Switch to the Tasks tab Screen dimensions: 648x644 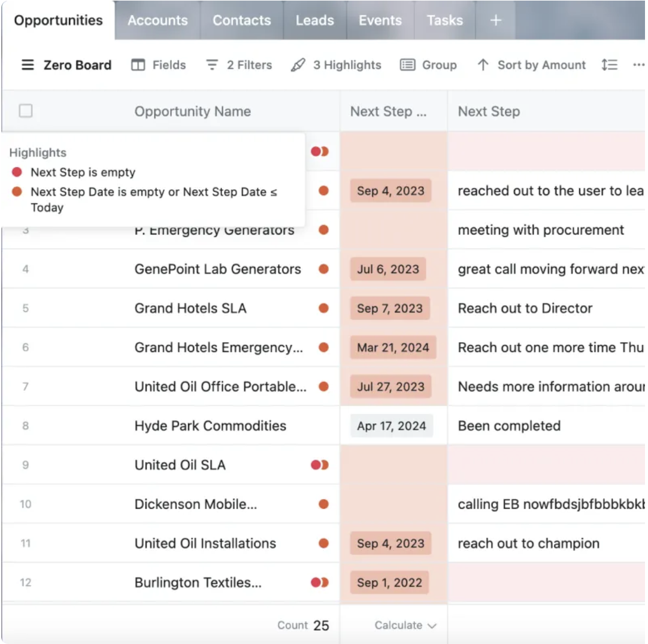pos(444,20)
